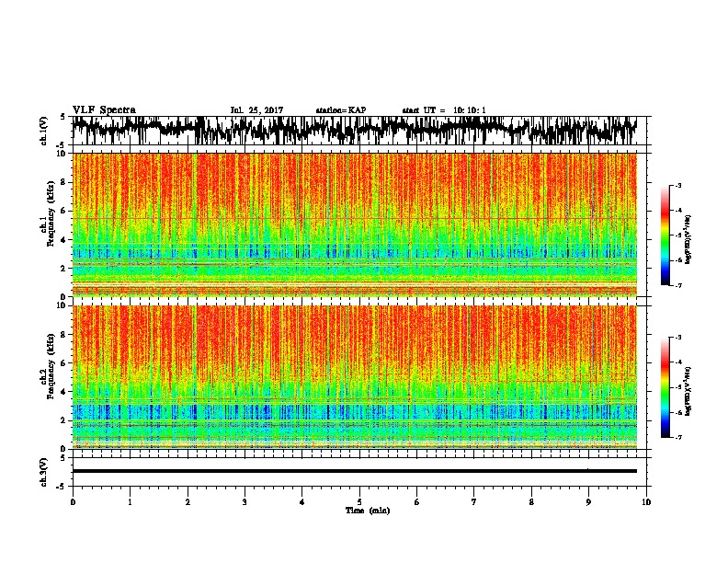Screen dimensions: 728x563
Task: Click the time axis tick label "9"
Action: (x=588, y=502)
